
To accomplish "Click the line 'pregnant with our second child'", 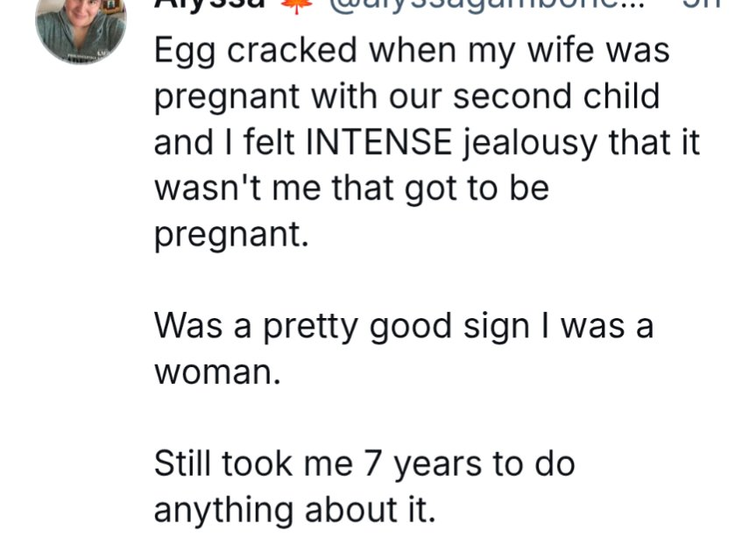I will point(406,97).
